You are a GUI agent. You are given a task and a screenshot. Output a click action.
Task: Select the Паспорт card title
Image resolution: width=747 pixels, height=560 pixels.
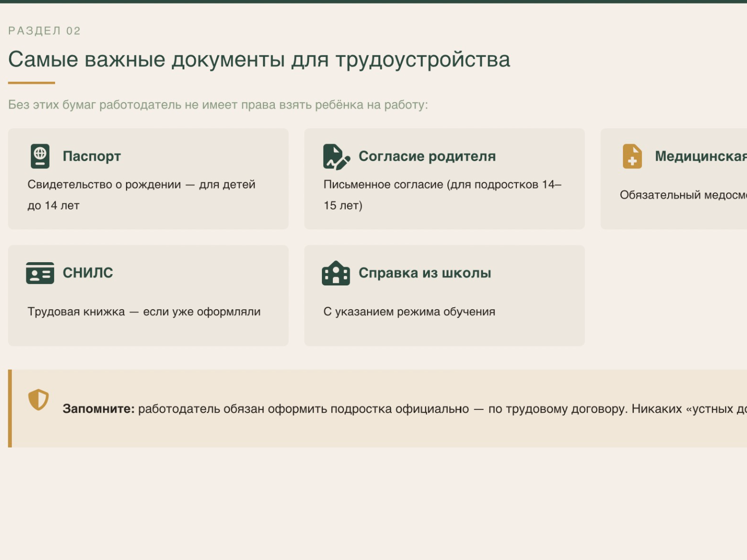point(92,156)
